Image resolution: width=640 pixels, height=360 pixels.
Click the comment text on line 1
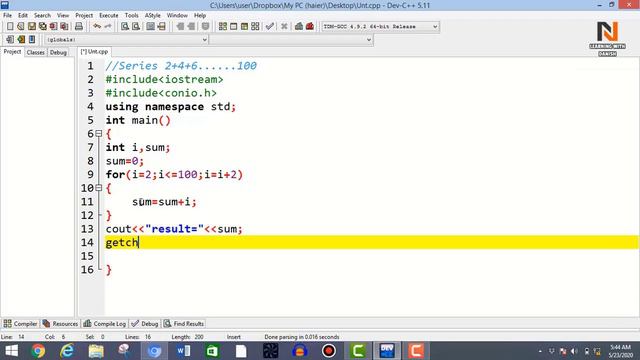coord(181,66)
